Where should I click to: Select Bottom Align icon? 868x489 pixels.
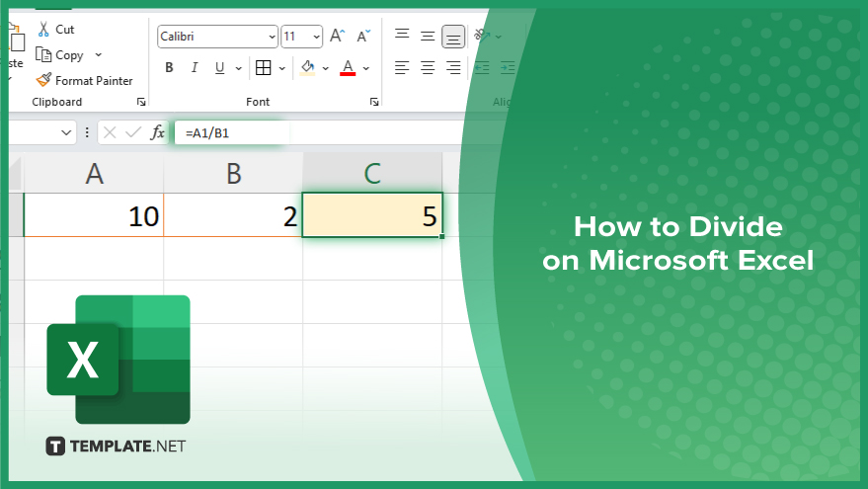(x=453, y=38)
